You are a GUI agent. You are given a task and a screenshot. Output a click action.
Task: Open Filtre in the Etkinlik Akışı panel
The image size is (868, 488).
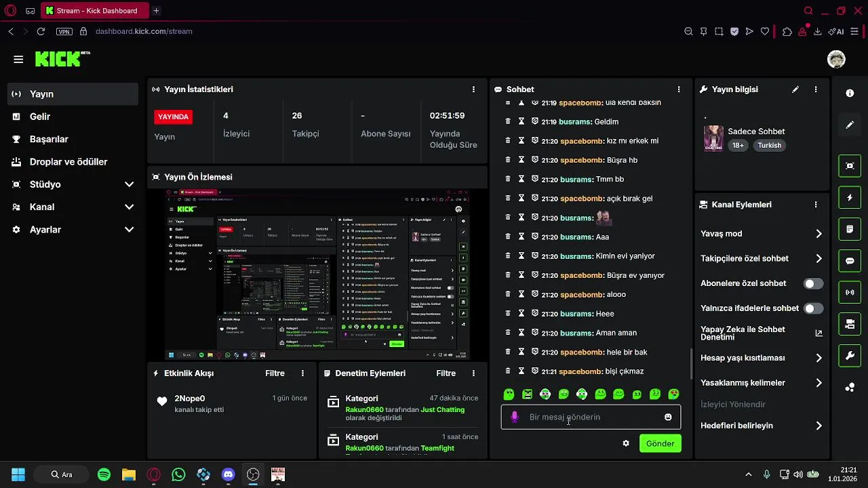tap(275, 373)
